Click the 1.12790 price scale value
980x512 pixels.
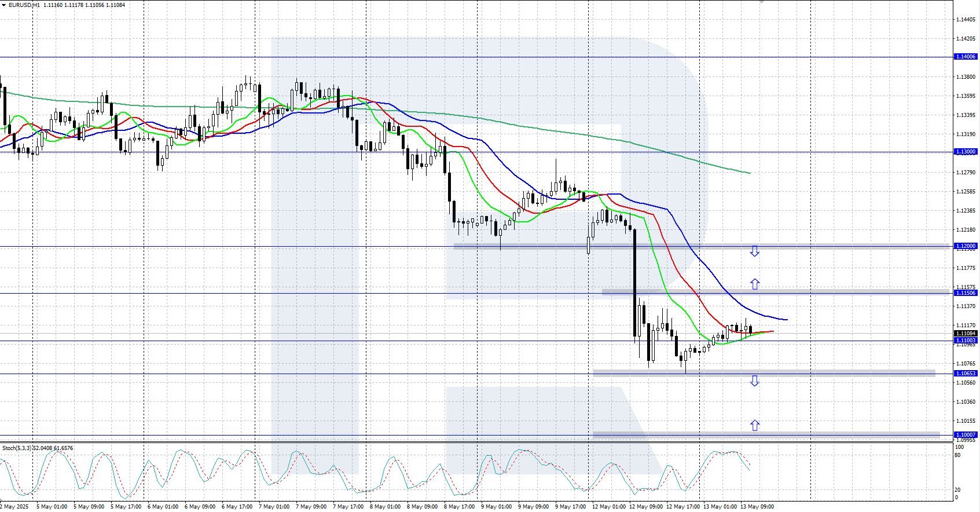pyautogui.click(x=966, y=173)
